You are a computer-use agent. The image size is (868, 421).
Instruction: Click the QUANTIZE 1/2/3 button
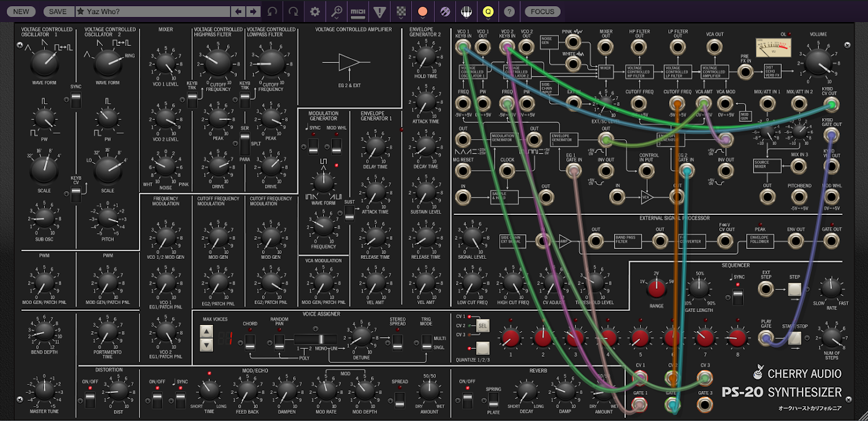[x=483, y=348]
